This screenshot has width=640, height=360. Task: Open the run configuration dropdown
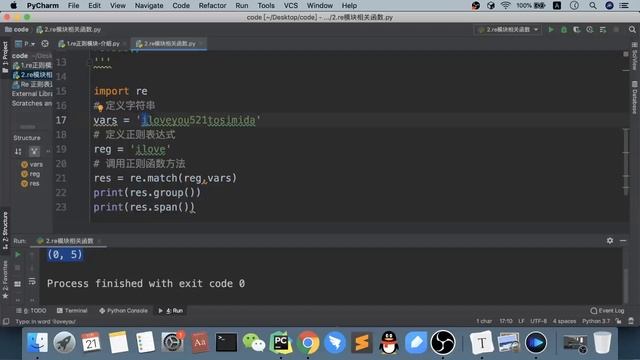click(508, 29)
